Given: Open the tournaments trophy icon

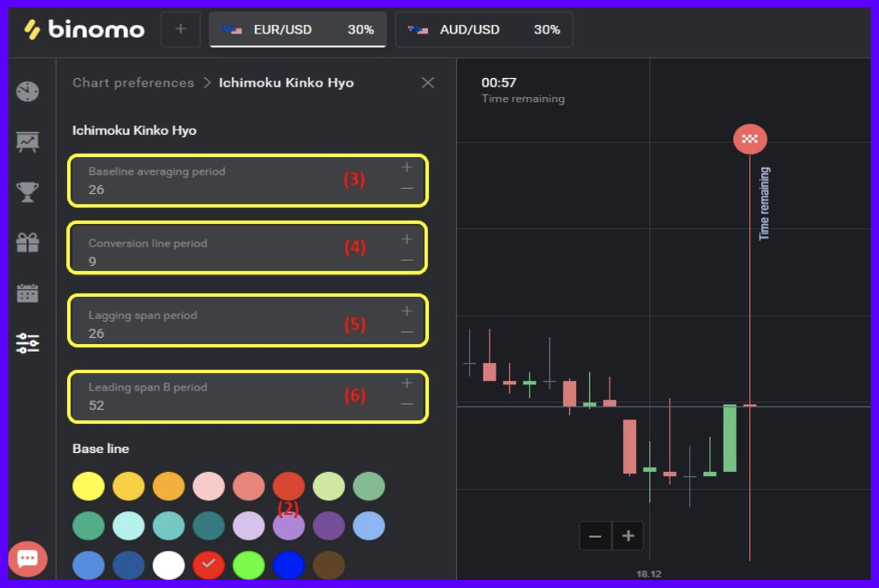Looking at the screenshot, I should coord(27,191).
